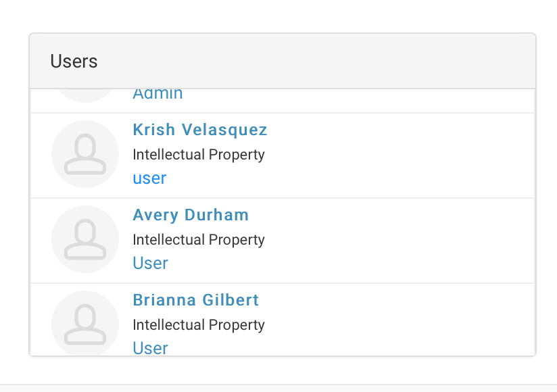Viewport: 557px width, 392px height.
Task: Open Krish Velasquez's profile name link
Action: click(x=200, y=130)
